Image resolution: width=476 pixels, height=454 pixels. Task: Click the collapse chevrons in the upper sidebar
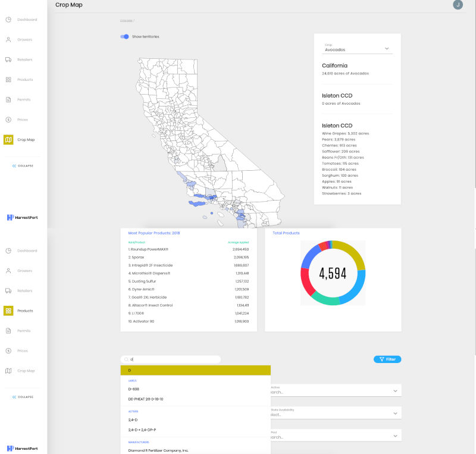click(x=14, y=166)
